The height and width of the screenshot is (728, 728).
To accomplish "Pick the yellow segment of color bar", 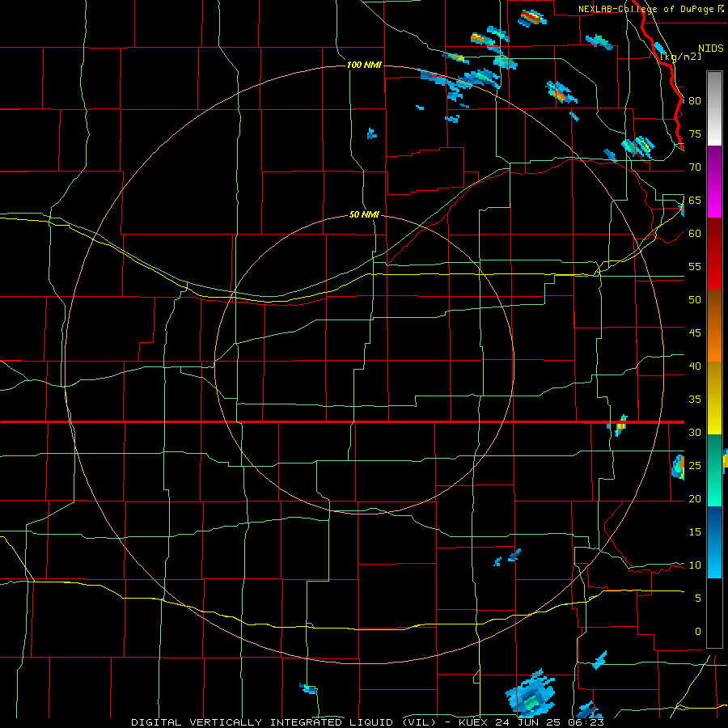I will click(714, 398).
